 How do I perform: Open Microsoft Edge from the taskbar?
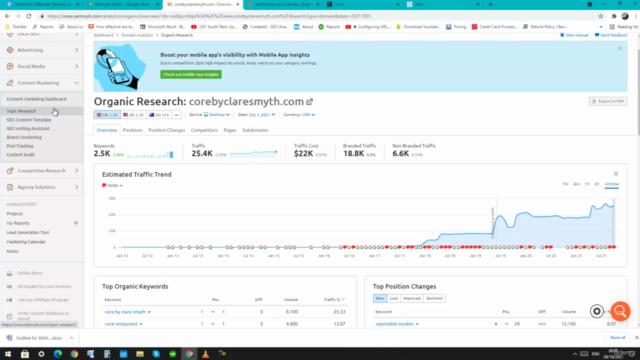(58, 354)
